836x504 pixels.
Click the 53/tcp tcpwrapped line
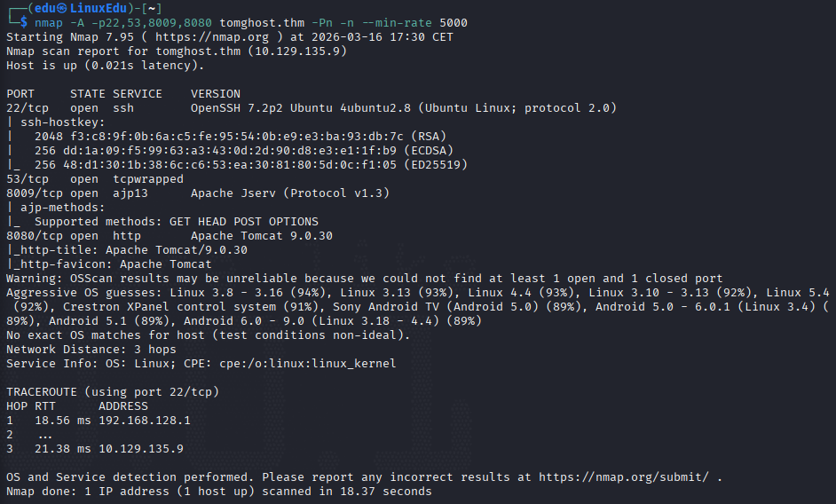(95, 179)
